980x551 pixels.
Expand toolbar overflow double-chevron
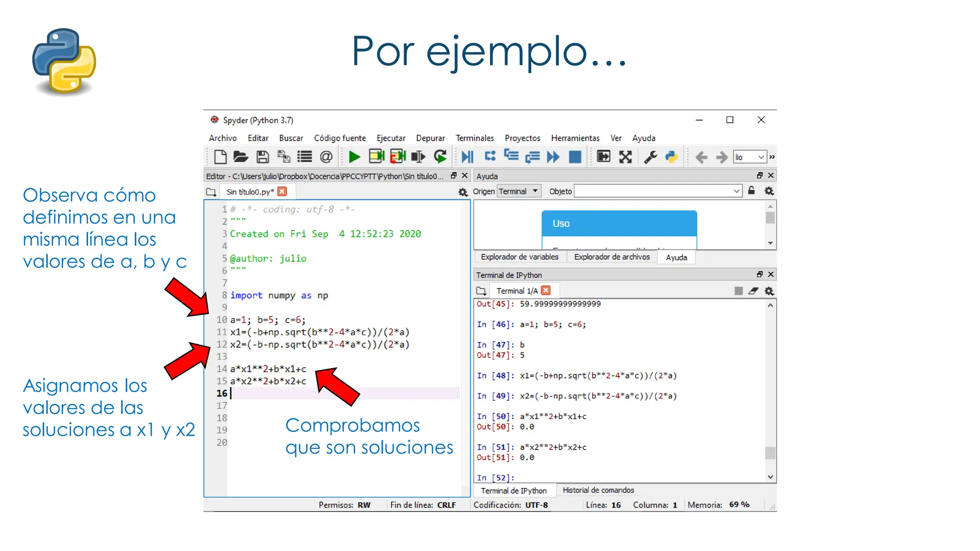click(x=772, y=157)
